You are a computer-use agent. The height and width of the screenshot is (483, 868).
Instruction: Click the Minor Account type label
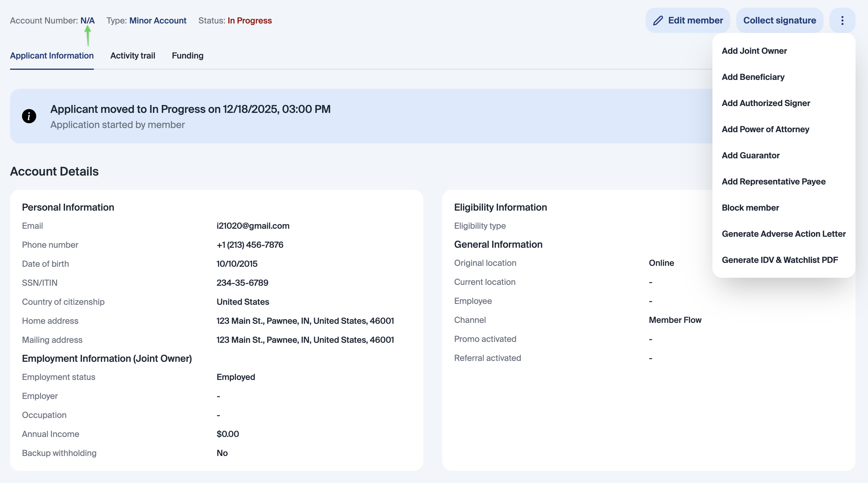158,20
